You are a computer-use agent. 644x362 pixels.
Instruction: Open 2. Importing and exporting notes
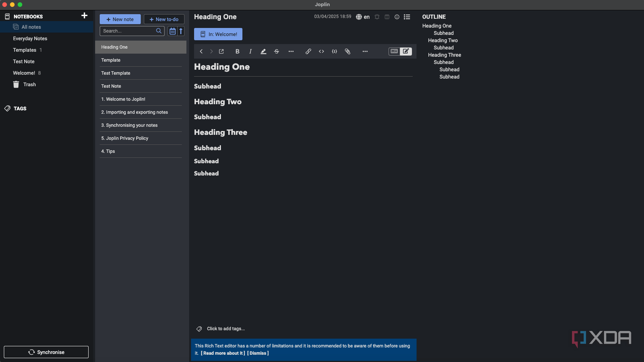click(x=141, y=112)
